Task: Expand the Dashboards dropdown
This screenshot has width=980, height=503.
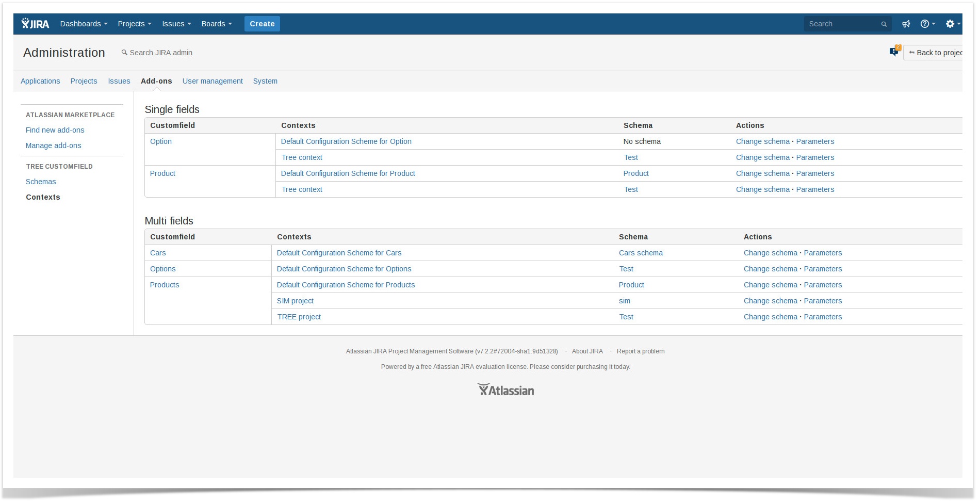Action: [84, 24]
